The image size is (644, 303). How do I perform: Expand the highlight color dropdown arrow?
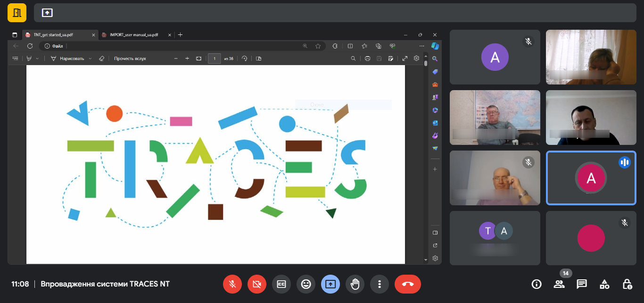(38, 59)
